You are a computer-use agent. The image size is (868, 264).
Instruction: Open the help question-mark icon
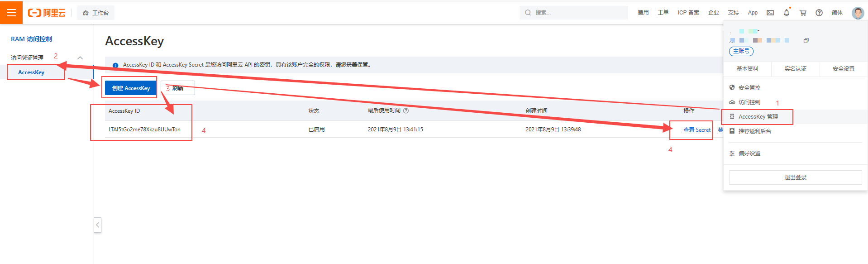coord(819,13)
